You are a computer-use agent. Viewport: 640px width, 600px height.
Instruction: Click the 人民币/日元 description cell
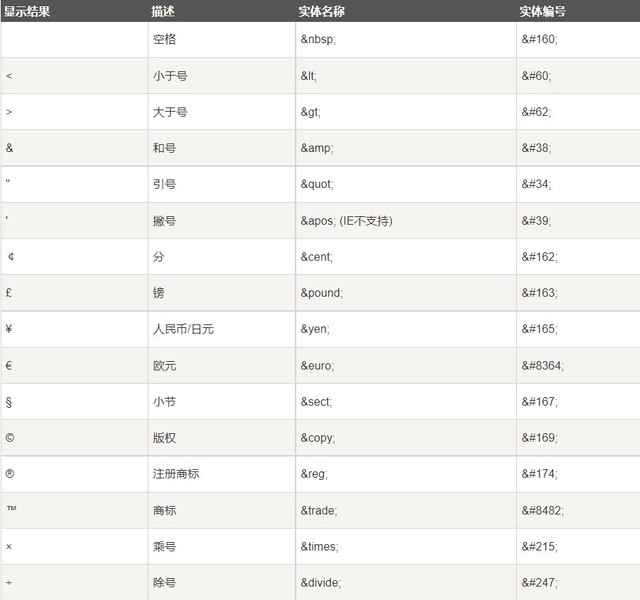click(183, 329)
